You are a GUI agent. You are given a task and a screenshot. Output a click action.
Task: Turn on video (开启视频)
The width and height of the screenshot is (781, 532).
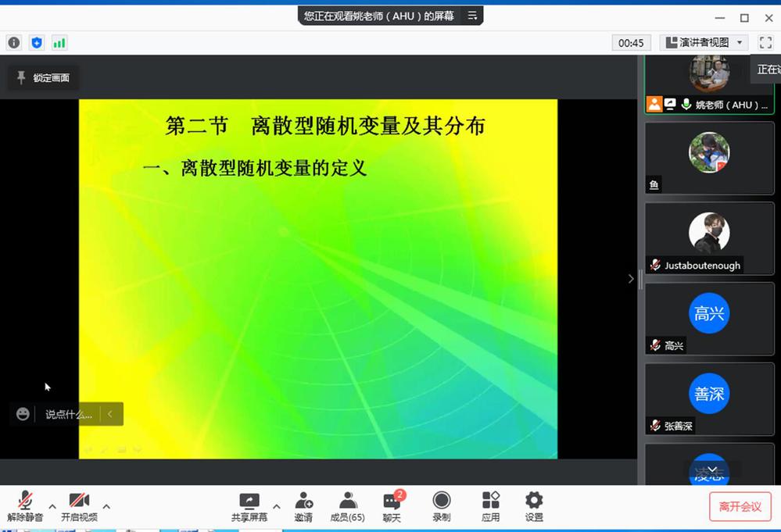[x=79, y=506]
